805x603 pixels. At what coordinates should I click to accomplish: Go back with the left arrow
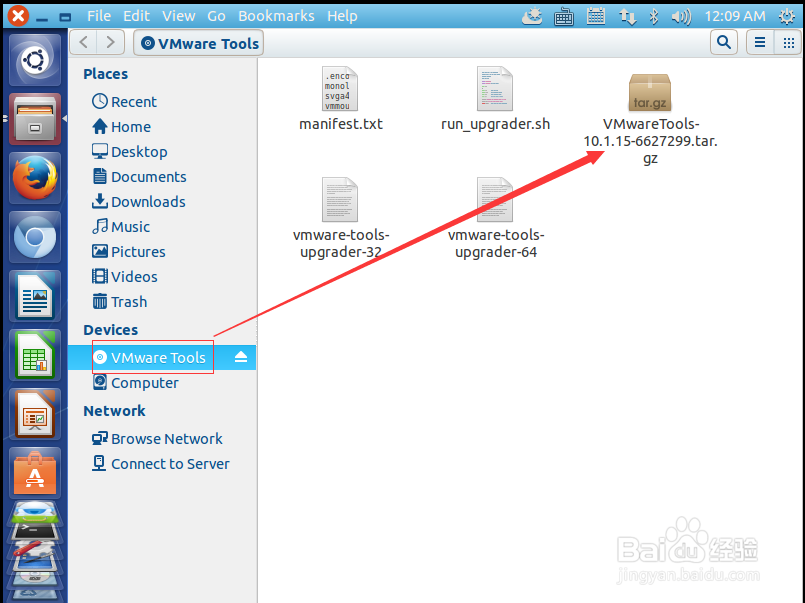coord(83,42)
